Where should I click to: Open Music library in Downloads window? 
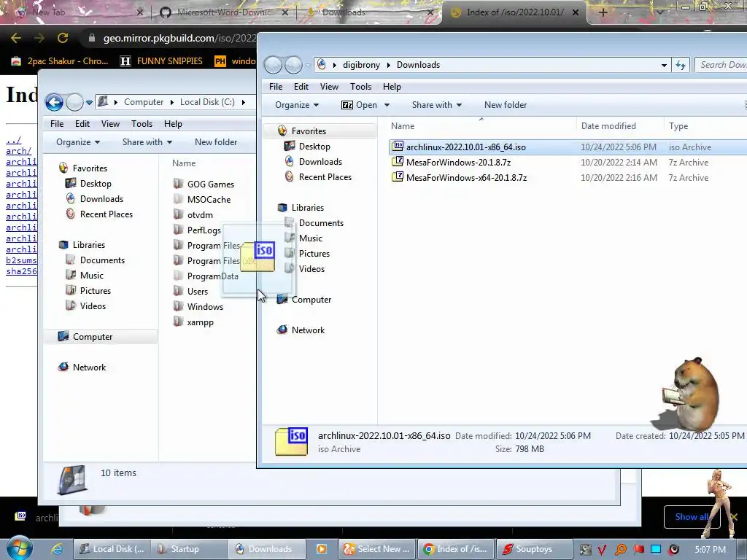point(310,238)
